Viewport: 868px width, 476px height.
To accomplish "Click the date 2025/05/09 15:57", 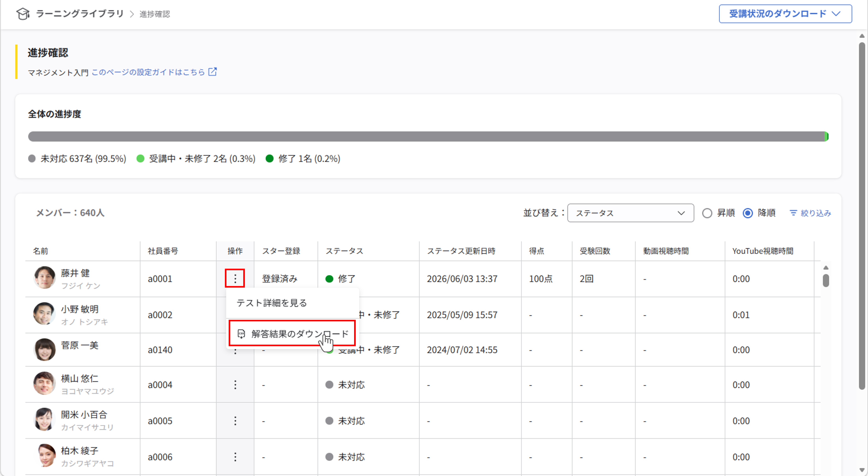I will point(462,315).
